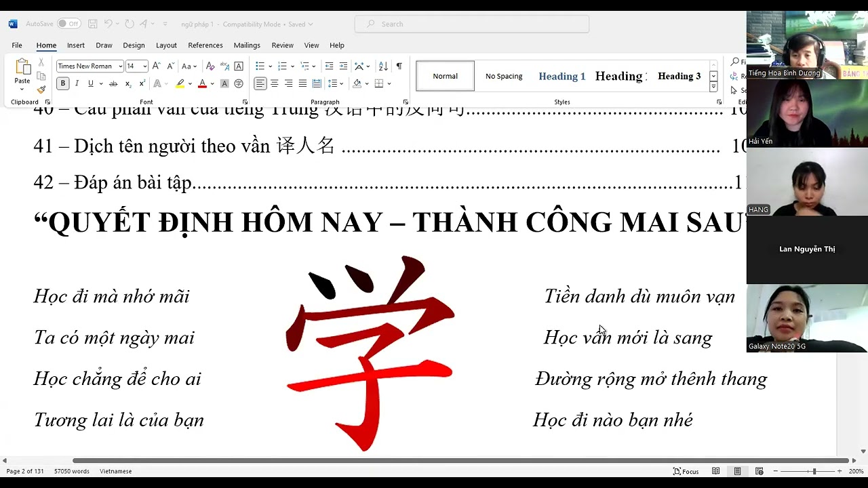
Task: Click the Enclose Characters icon
Action: [239, 83]
